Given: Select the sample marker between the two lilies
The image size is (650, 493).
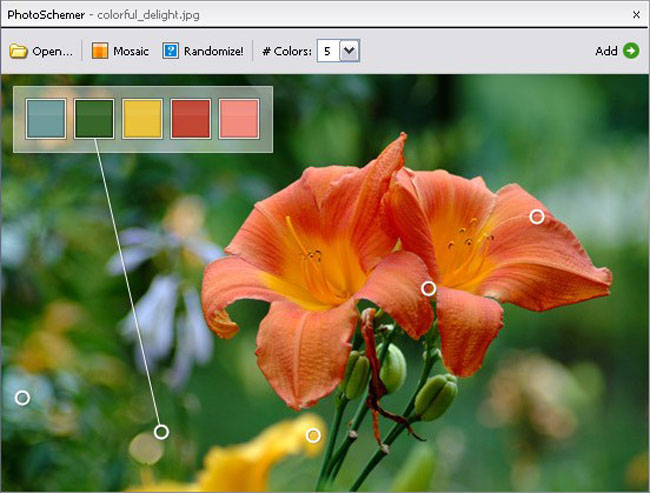Looking at the screenshot, I should (429, 288).
